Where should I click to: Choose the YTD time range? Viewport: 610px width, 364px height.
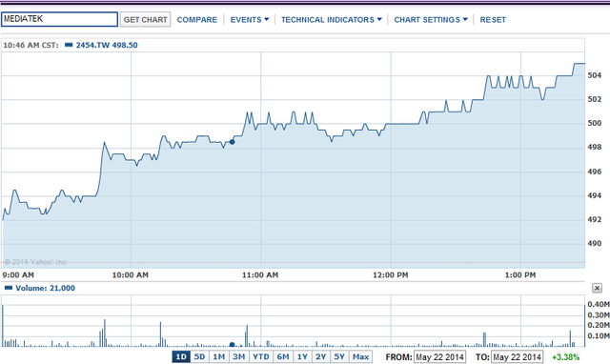[x=260, y=357]
